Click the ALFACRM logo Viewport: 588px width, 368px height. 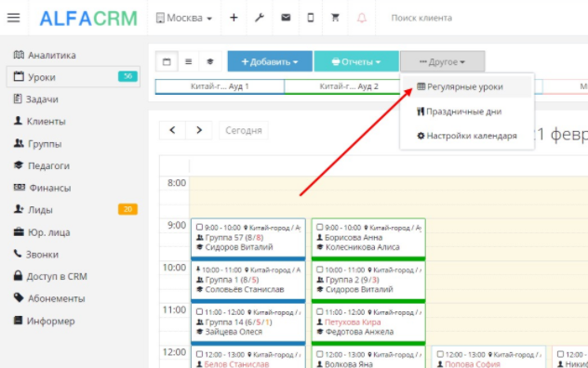pyautogui.click(x=88, y=19)
